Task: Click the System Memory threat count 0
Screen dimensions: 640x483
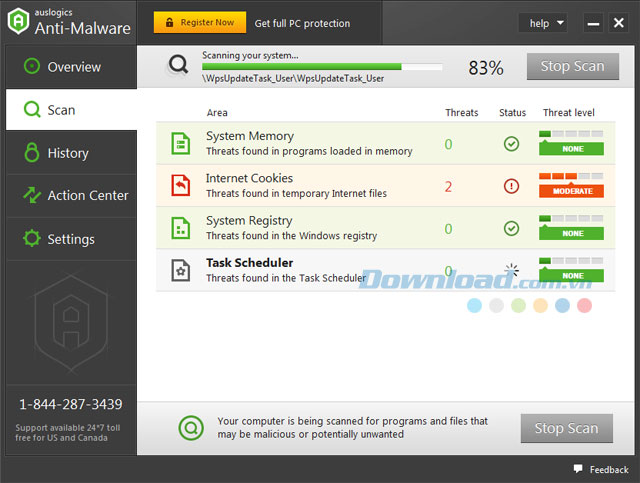Action: (x=448, y=144)
